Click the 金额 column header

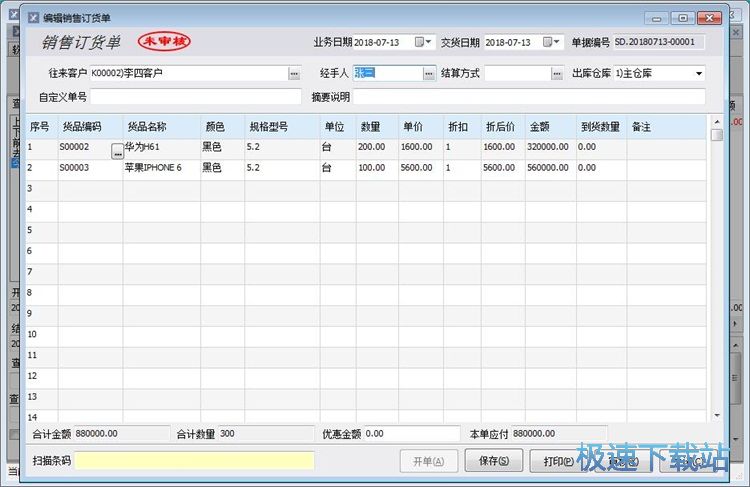(540, 127)
